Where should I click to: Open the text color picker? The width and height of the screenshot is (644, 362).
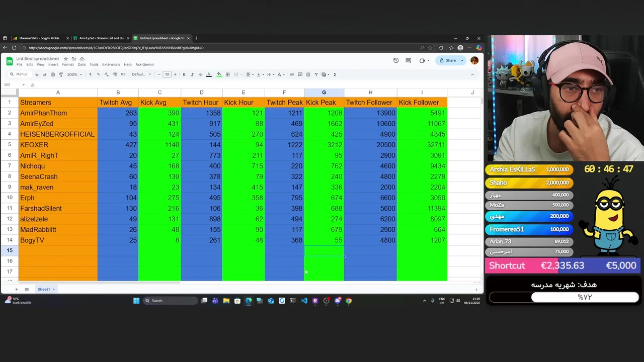point(209,74)
